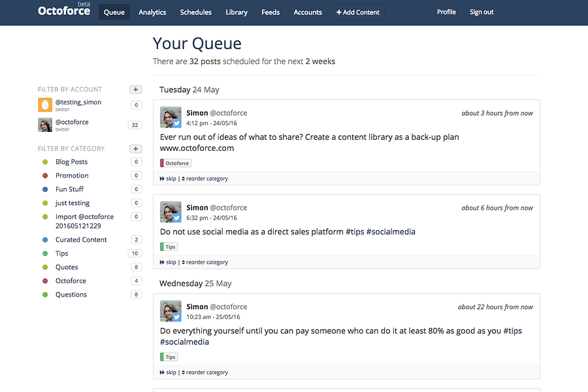The width and height of the screenshot is (588, 392).
Task: Click the @octoforce sidebar avatar
Action: [45, 125]
